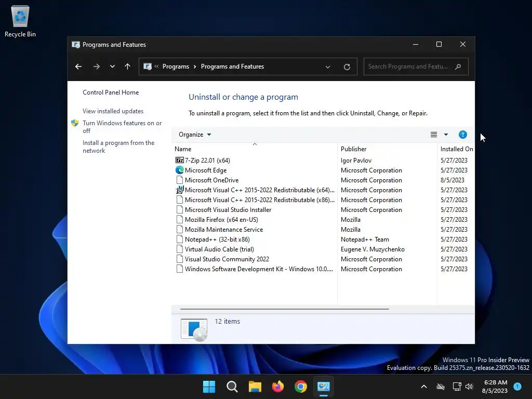Go up one level with the Up arrow
The image size is (532, 399).
(128, 66)
